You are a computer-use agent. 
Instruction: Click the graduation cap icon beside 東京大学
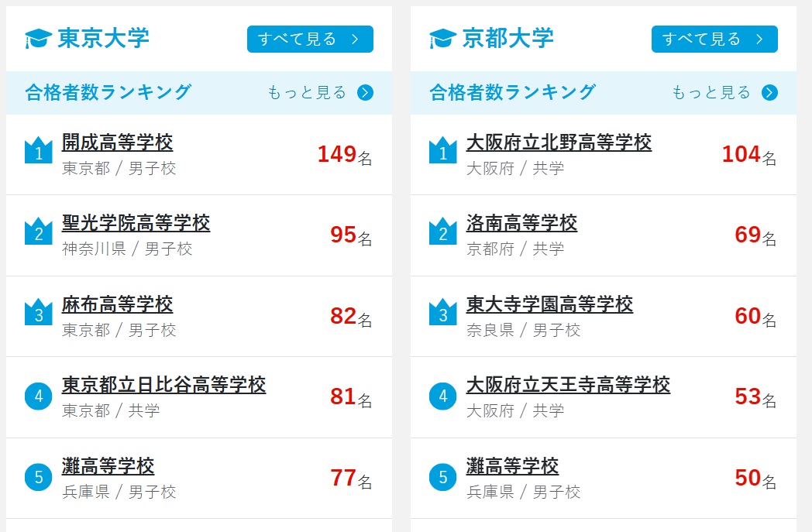[38, 38]
